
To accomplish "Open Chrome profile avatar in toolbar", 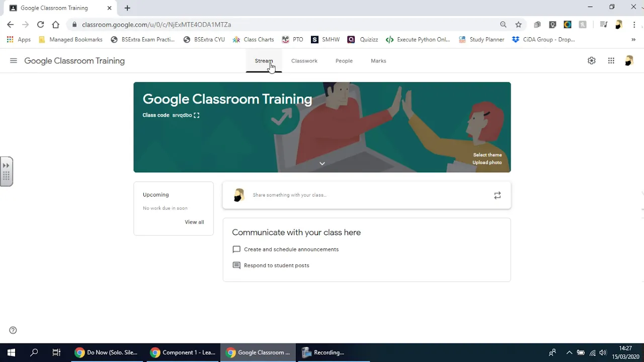I will [619, 25].
